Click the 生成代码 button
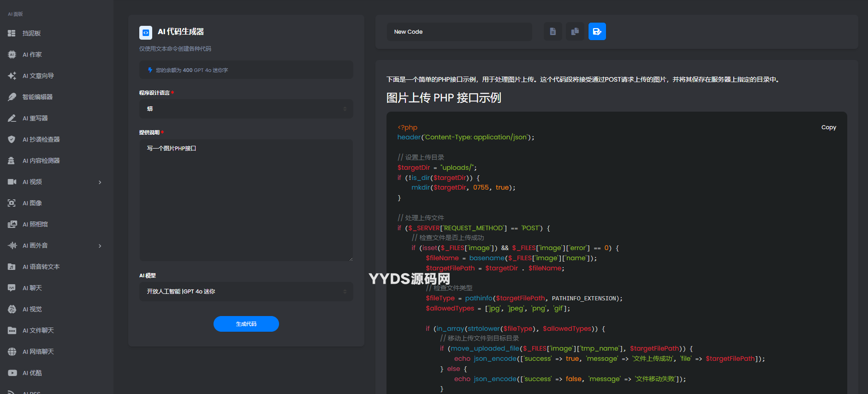The height and width of the screenshot is (394, 868). point(246,324)
